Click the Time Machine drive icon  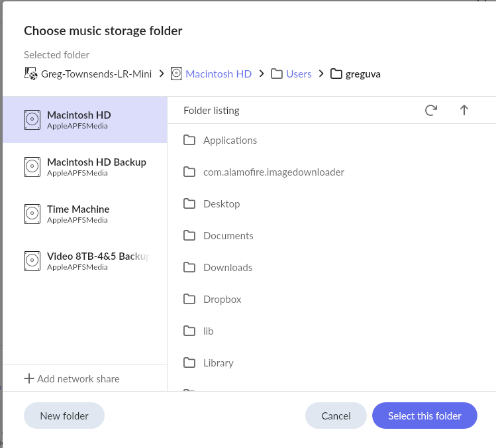32,214
